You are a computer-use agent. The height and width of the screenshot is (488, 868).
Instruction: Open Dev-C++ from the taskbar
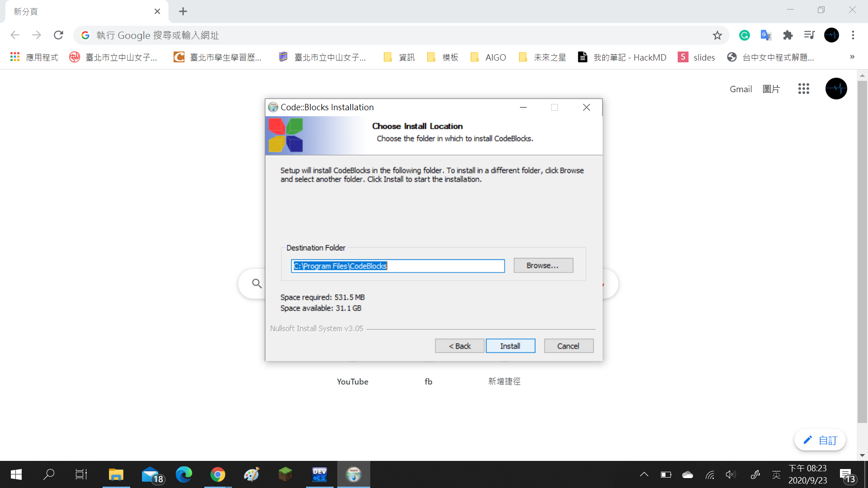coord(319,474)
